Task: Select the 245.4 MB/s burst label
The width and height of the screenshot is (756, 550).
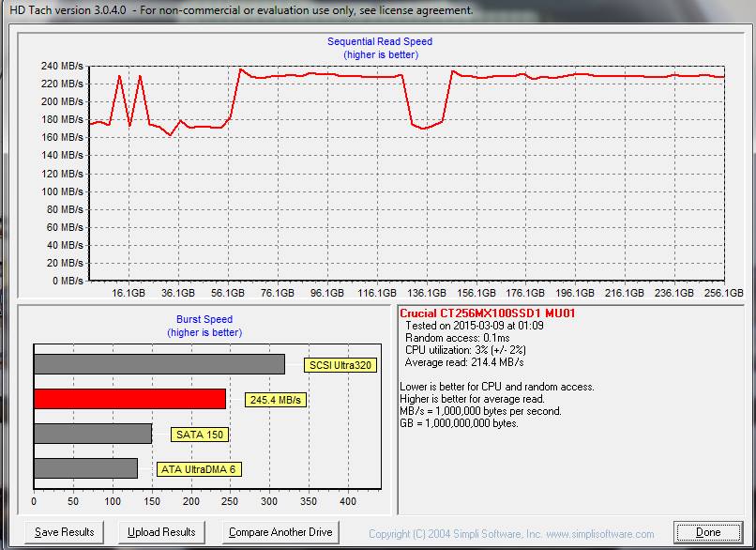Action: coord(276,400)
